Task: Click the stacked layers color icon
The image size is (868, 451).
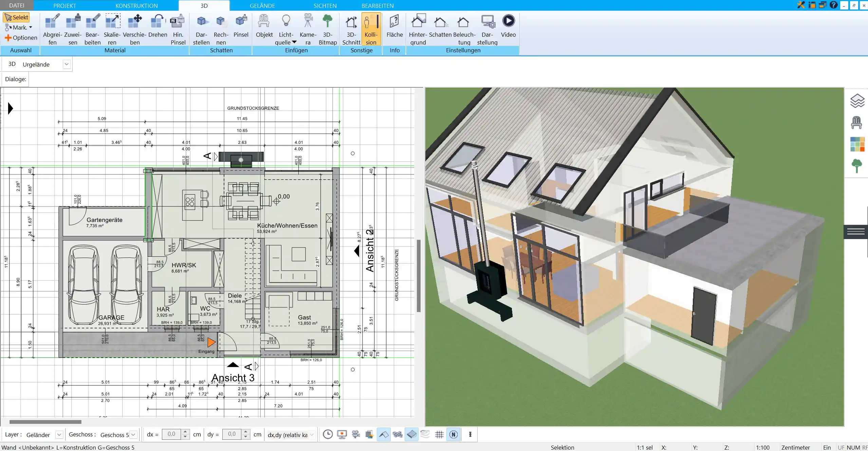Action: [370, 434]
